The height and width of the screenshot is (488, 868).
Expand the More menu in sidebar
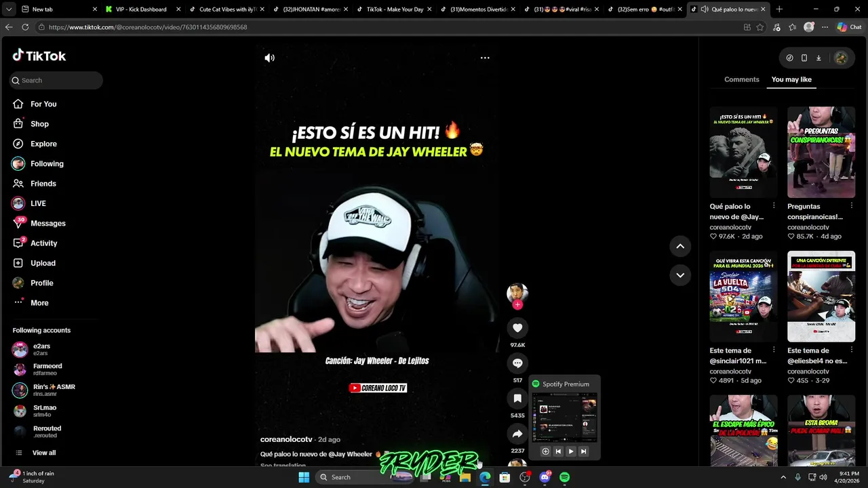pos(39,303)
